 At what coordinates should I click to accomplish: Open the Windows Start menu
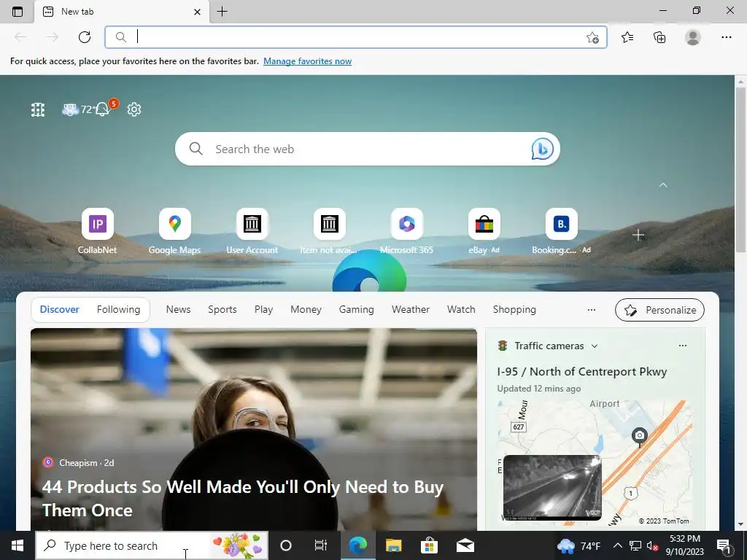tap(18, 545)
